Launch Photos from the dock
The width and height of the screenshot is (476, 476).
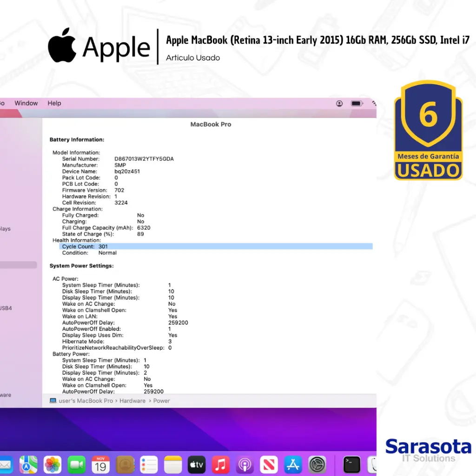pyautogui.click(x=53, y=464)
